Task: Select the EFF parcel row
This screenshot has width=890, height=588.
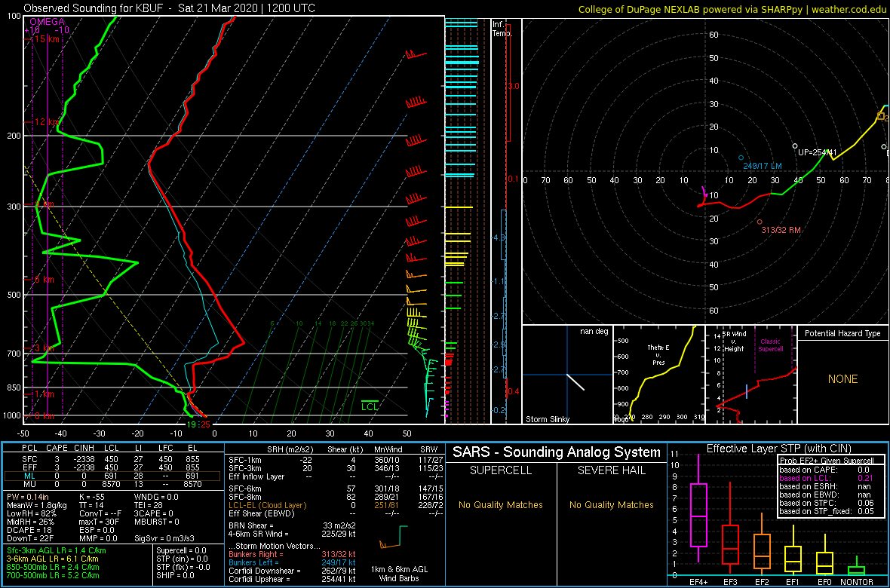Action: 112,467
